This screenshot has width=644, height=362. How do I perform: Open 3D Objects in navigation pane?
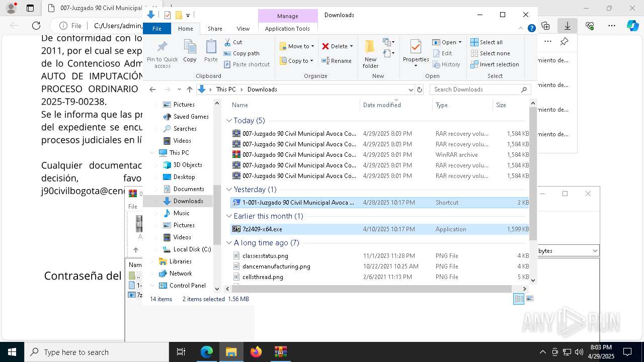coord(182,165)
